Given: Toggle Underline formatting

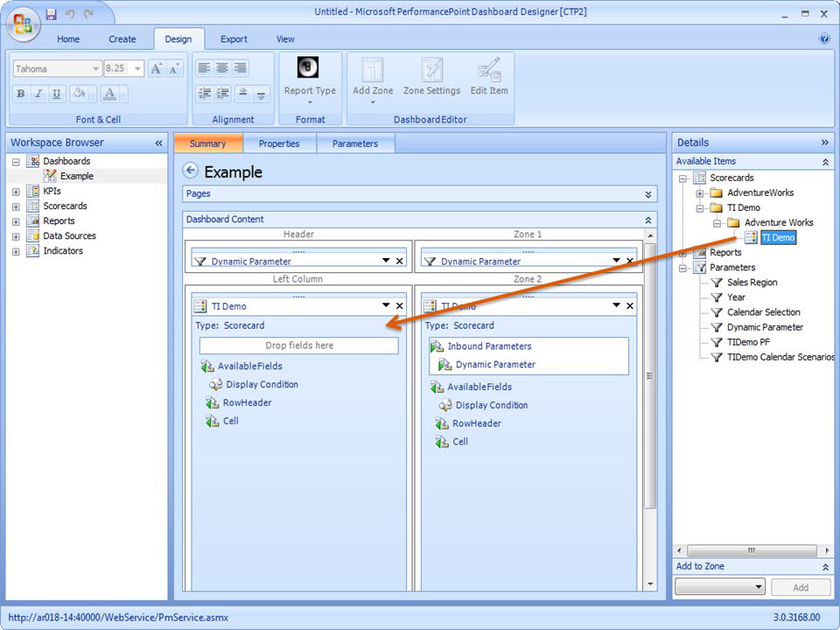Looking at the screenshot, I should tap(56, 94).
